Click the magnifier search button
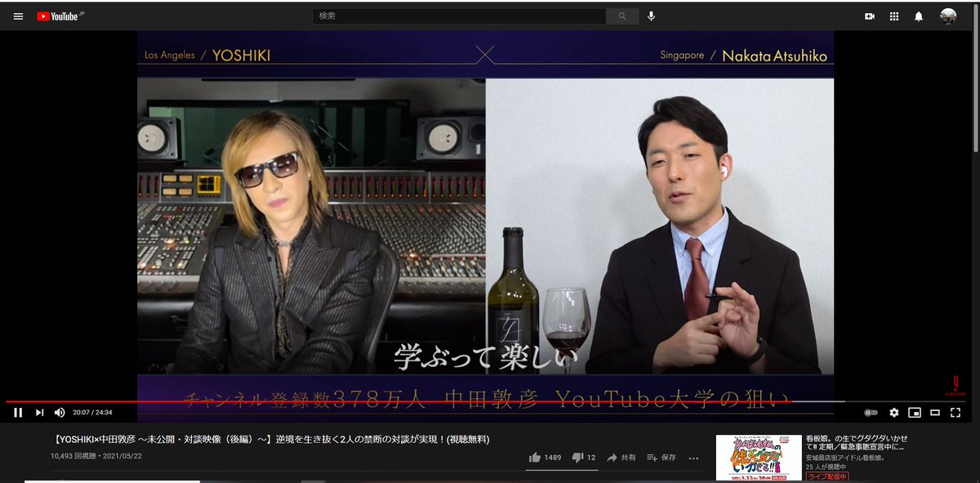Image resolution: width=980 pixels, height=483 pixels. (622, 16)
